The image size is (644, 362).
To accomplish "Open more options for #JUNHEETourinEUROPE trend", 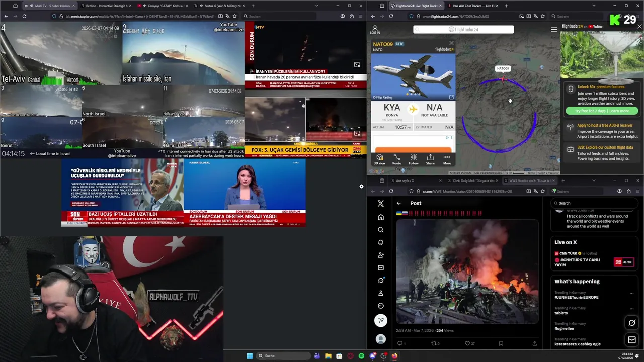I will click(x=633, y=293).
